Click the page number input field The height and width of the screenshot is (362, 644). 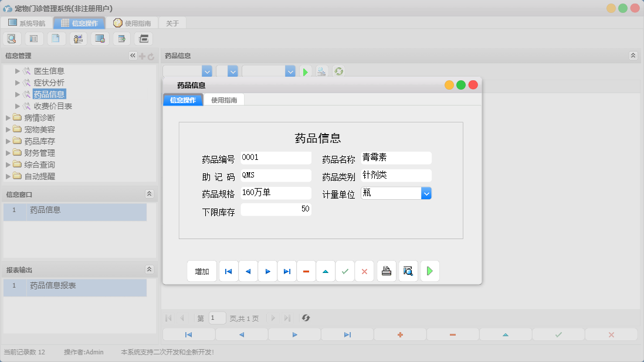pyautogui.click(x=216, y=318)
